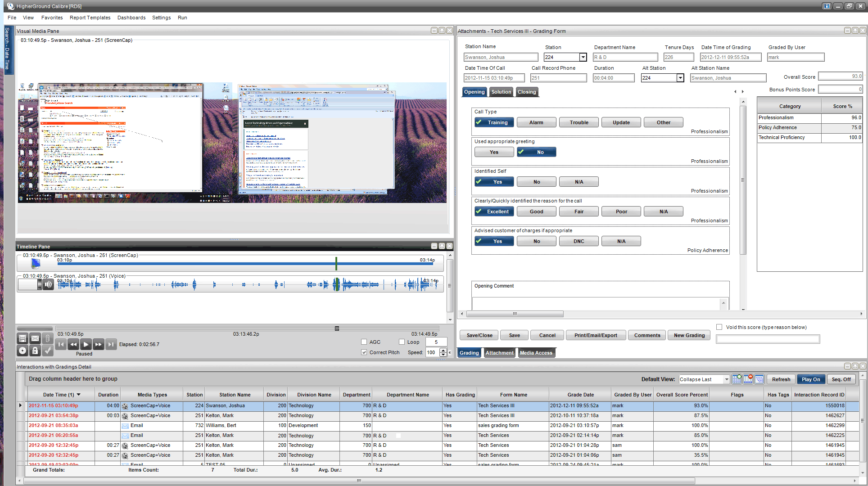Click the disc record icon in playback panel
868x486 pixels.
click(23, 351)
